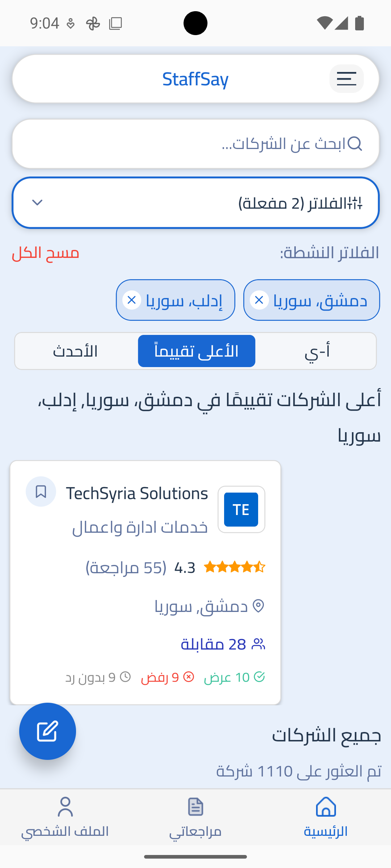Remove the إدلب، سوريا filter chip
The height and width of the screenshot is (868, 391).
[132, 300]
